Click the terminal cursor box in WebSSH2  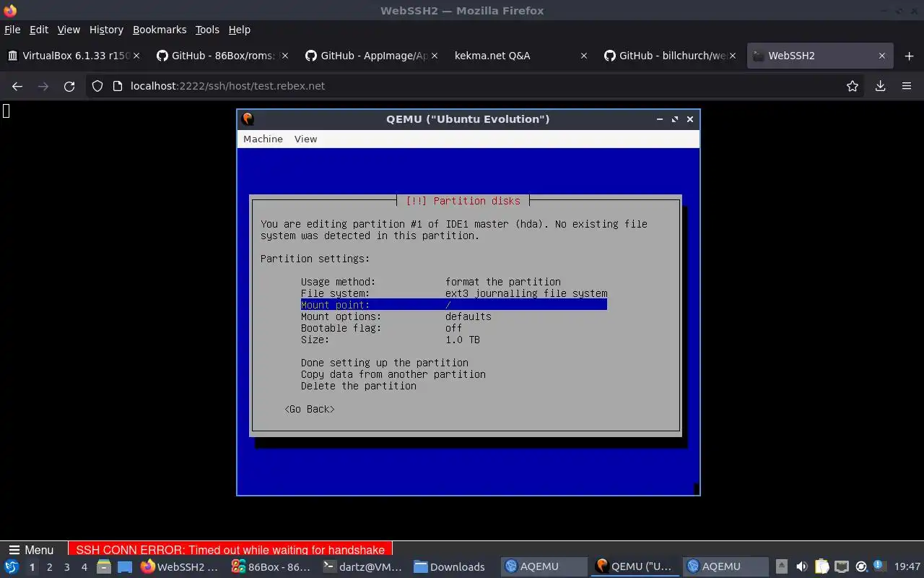[x=6, y=111]
